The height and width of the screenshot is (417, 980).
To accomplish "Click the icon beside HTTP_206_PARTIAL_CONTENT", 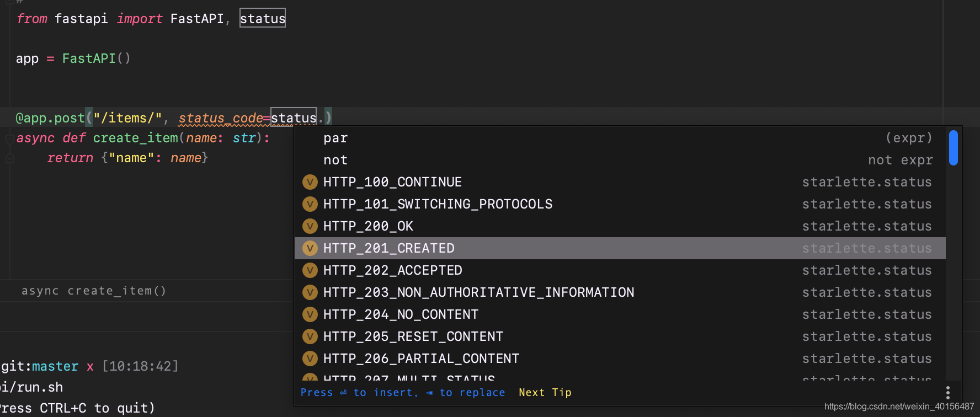I will click(310, 359).
